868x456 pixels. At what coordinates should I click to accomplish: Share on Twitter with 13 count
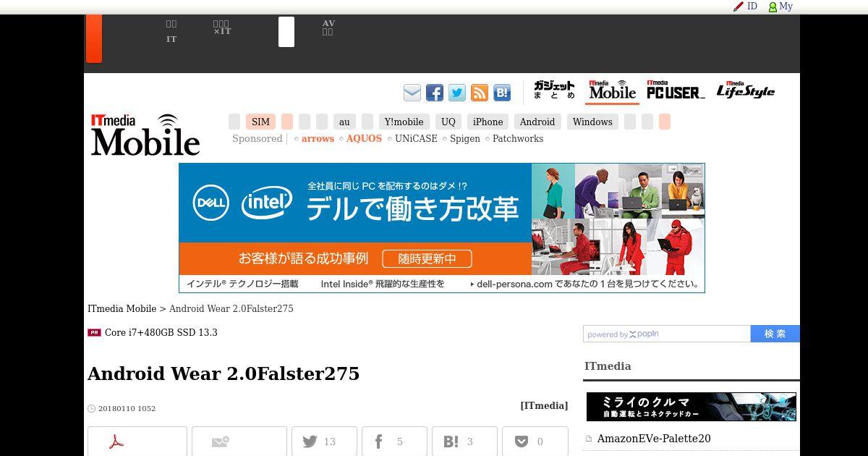pos(324,442)
